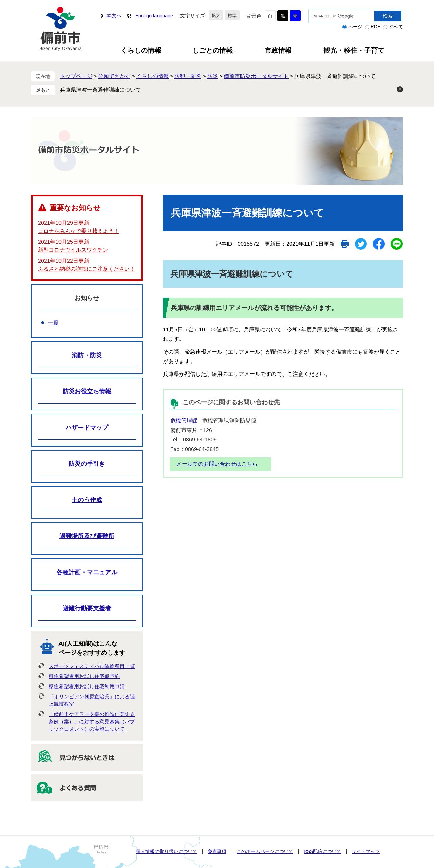
Task: Open 土のう作成 sidebar link
Action: pyautogui.click(x=87, y=500)
